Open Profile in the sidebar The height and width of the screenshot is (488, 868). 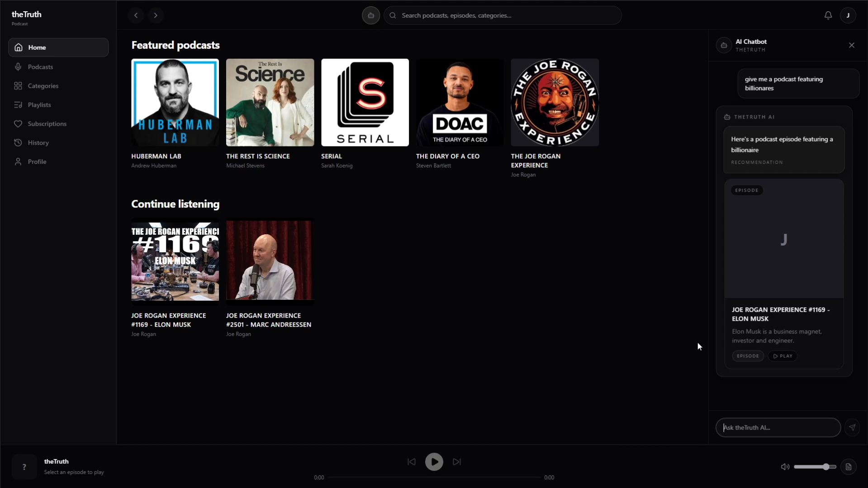[58, 162]
